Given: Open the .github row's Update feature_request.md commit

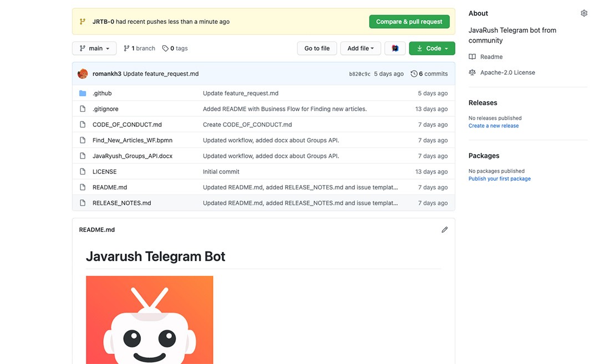Looking at the screenshot, I should coord(241,93).
